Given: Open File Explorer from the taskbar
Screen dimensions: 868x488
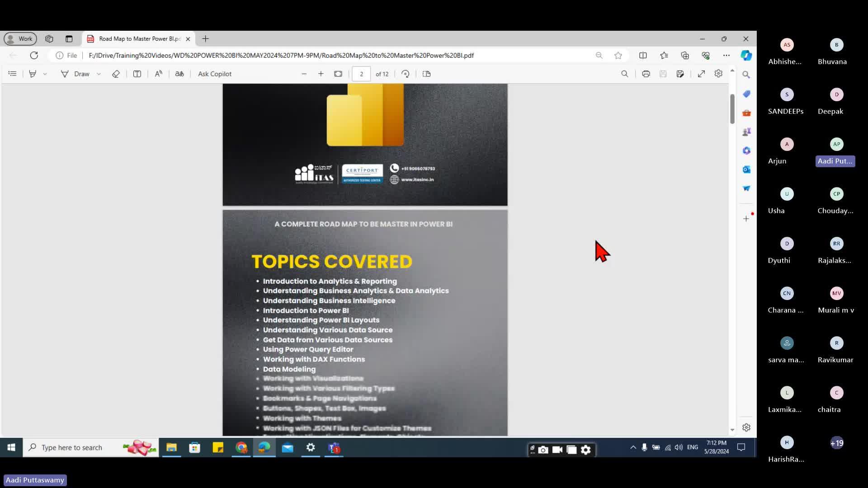Looking at the screenshot, I should click(x=171, y=447).
